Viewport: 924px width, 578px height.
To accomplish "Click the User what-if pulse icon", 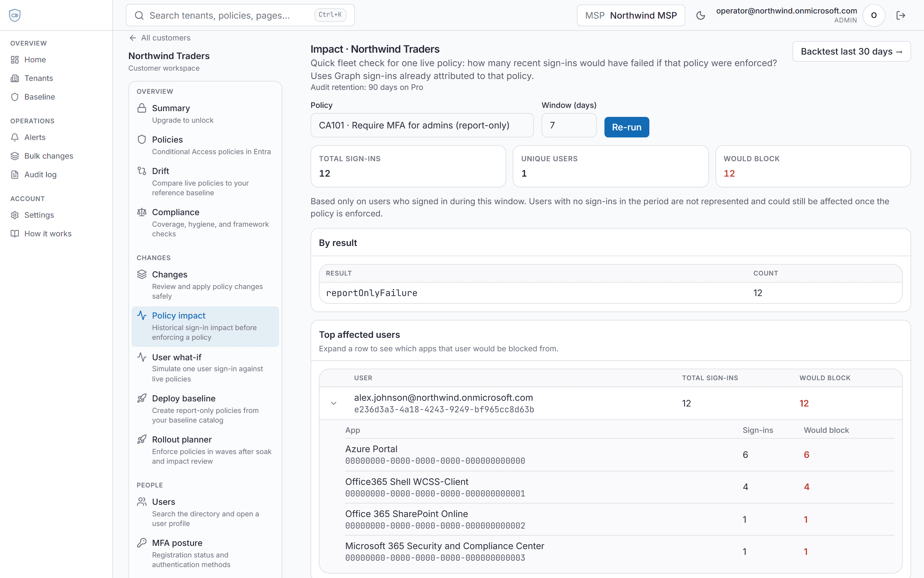I will (x=142, y=357).
